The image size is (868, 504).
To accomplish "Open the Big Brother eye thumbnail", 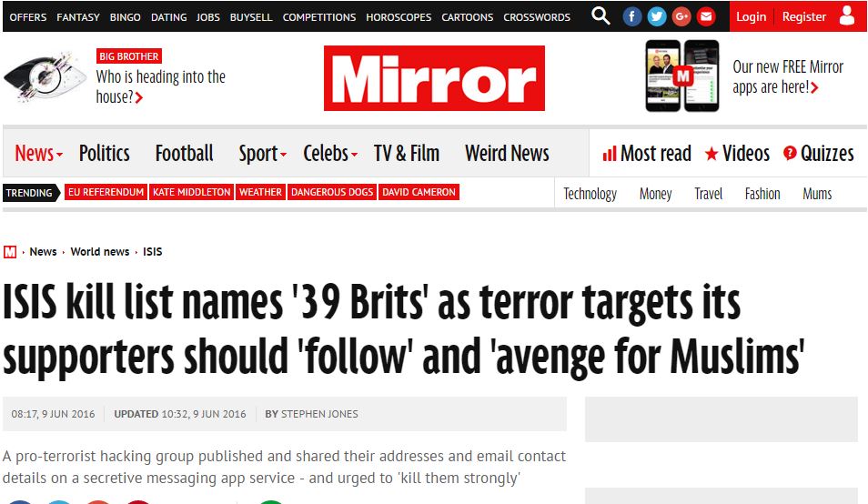I will [x=45, y=77].
